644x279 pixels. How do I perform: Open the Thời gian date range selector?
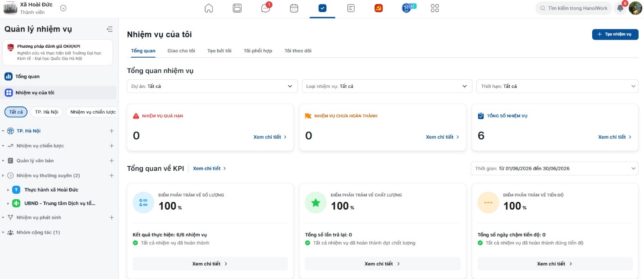554,169
